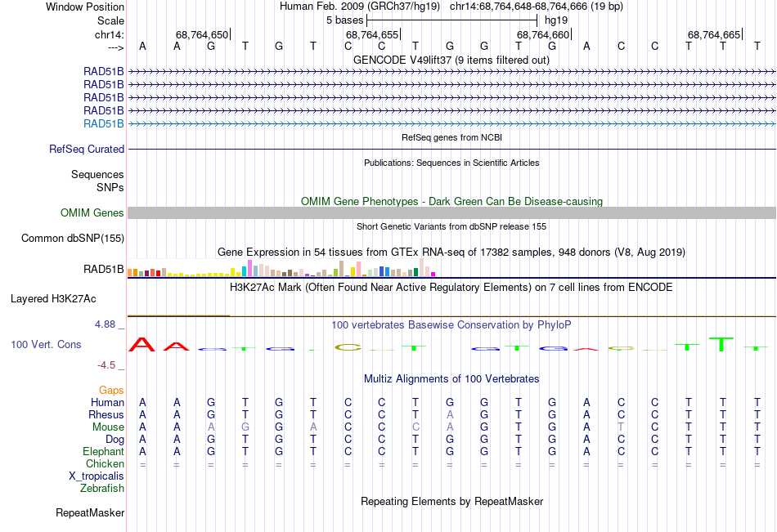
Task: Select the Zebrafish alignment row label
Action: pos(102,489)
